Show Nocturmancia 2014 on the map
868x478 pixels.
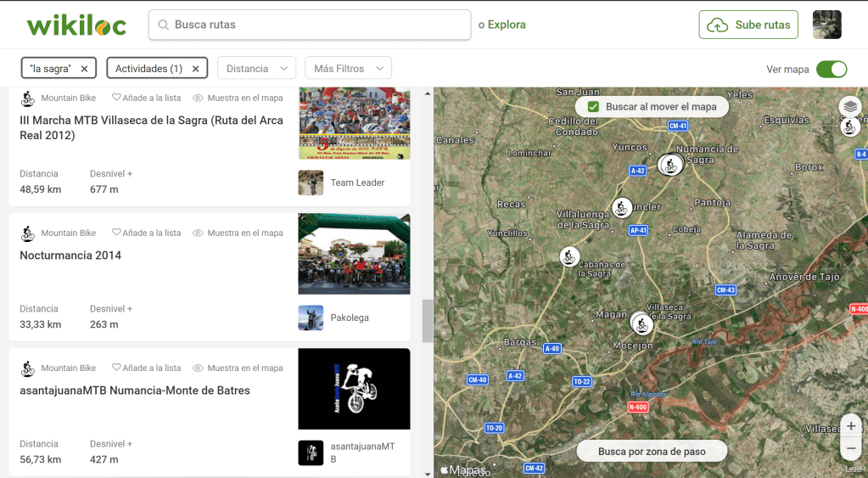[238, 233]
